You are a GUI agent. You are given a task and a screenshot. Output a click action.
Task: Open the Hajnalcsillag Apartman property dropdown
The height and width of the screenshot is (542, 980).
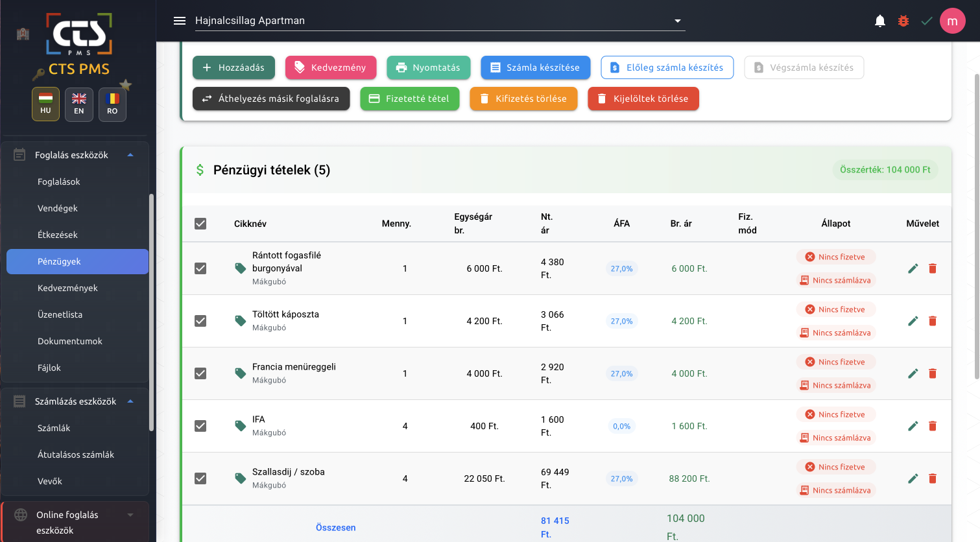440,21
